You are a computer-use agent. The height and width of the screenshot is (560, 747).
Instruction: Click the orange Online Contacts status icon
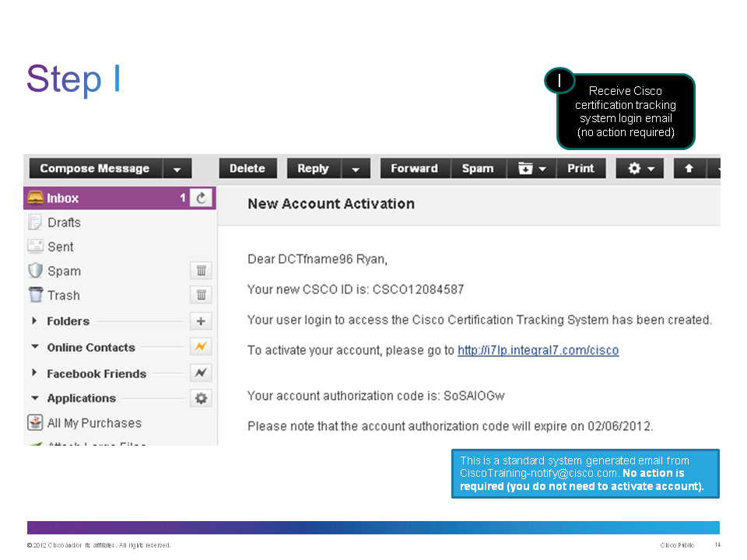point(201,347)
